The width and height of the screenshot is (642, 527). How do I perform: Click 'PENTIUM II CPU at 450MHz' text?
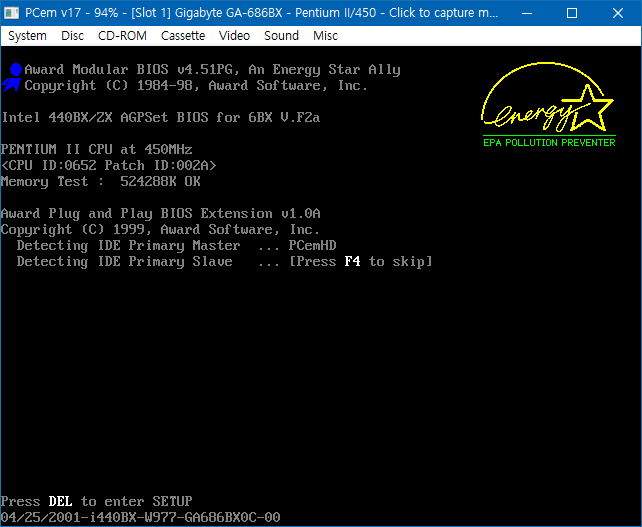[x=97, y=149]
